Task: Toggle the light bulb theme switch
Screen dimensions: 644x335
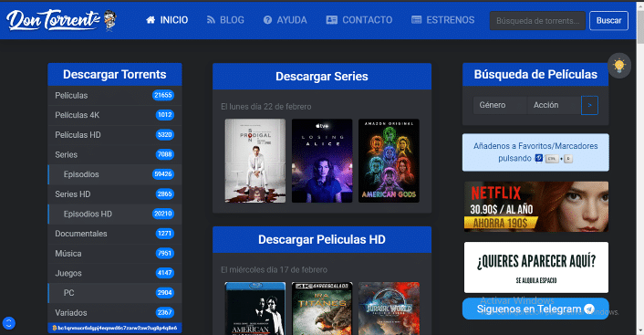Action: (619, 66)
